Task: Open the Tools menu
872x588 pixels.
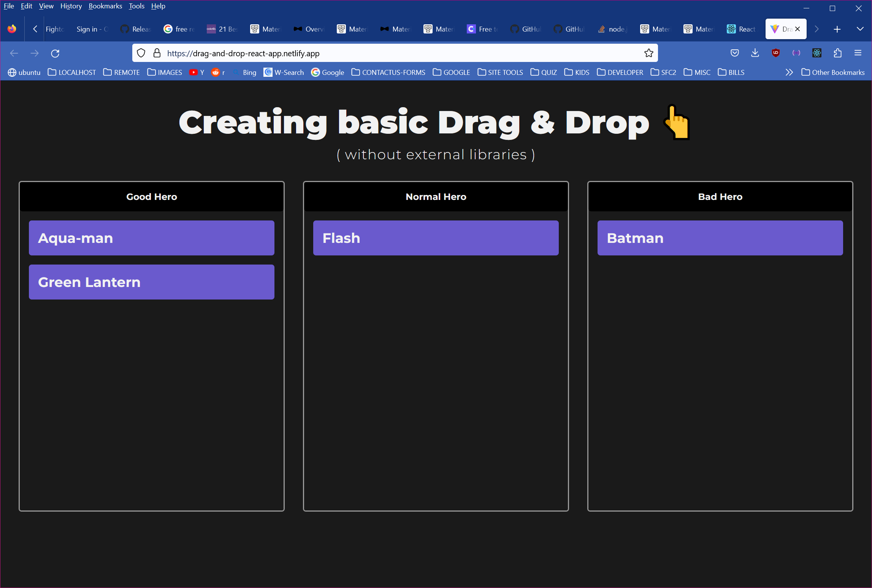Action: click(x=136, y=6)
